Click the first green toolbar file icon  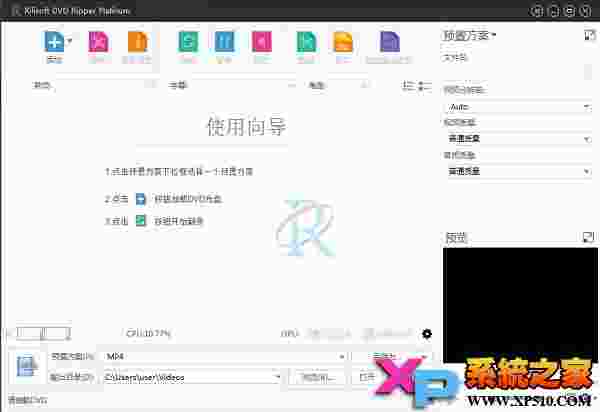point(188,41)
